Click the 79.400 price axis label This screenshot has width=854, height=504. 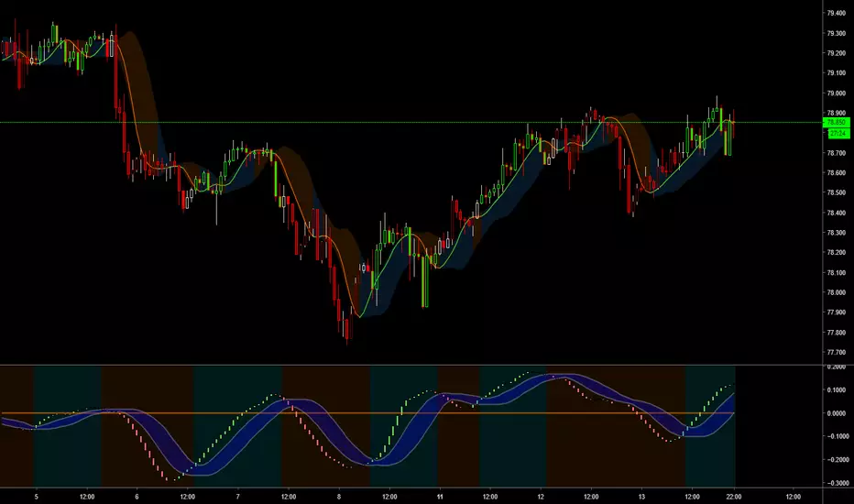click(836, 13)
